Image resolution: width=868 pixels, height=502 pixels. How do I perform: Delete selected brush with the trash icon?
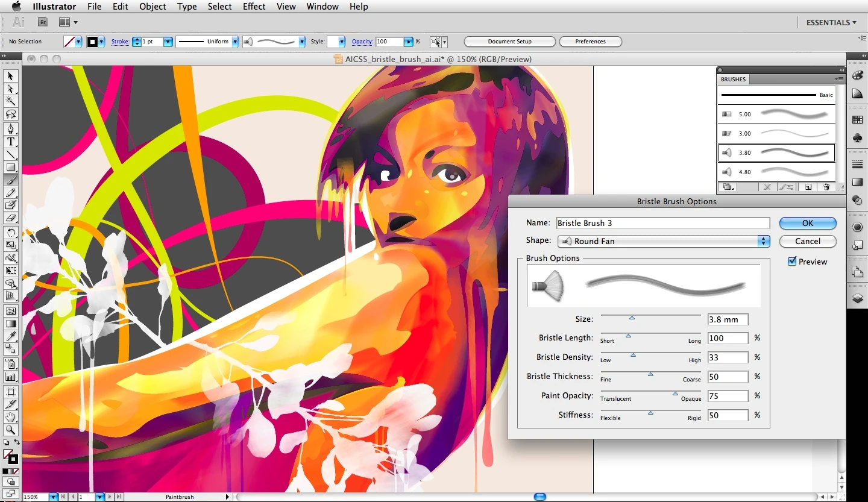(x=826, y=187)
